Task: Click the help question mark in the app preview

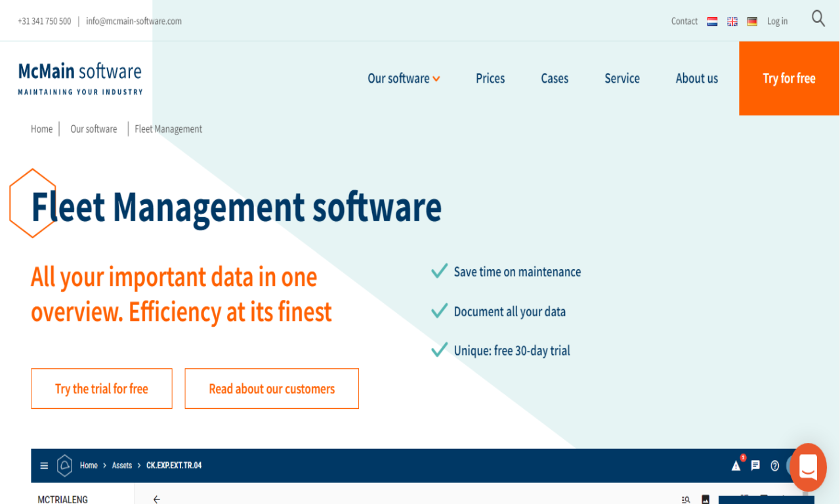Action: tap(775, 466)
